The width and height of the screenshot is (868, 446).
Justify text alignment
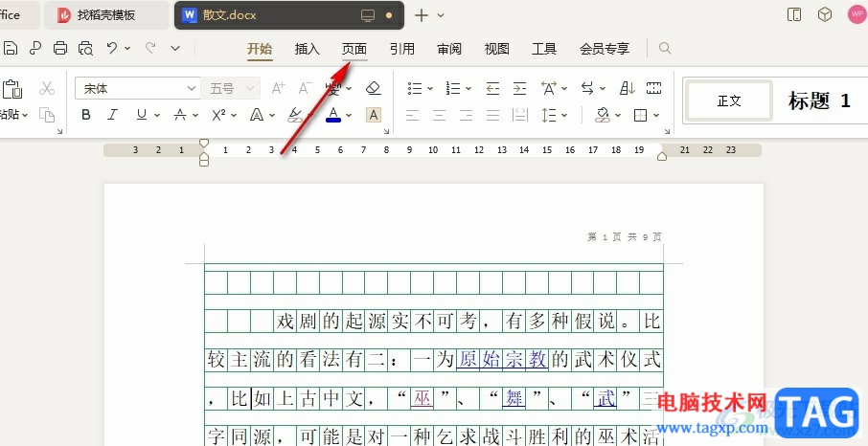(492, 115)
